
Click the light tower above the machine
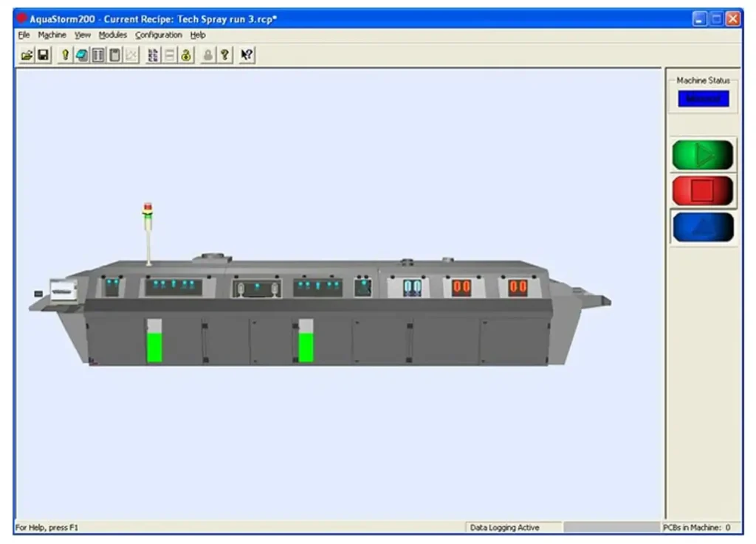148,234
